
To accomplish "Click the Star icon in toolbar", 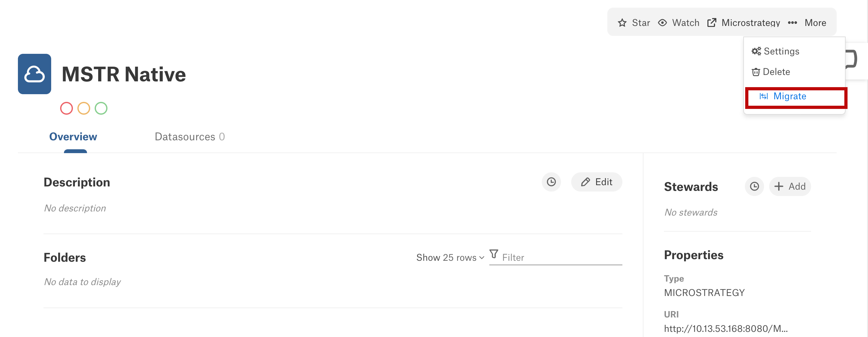I will click(x=622, y=23).
